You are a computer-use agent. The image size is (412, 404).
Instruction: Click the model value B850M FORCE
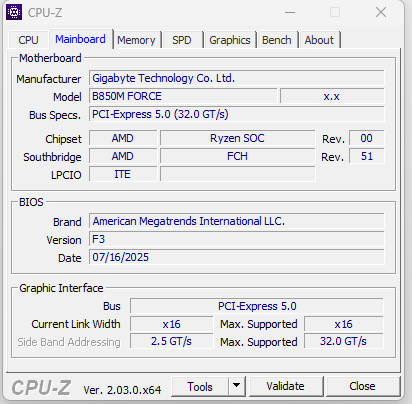(183, 96)
